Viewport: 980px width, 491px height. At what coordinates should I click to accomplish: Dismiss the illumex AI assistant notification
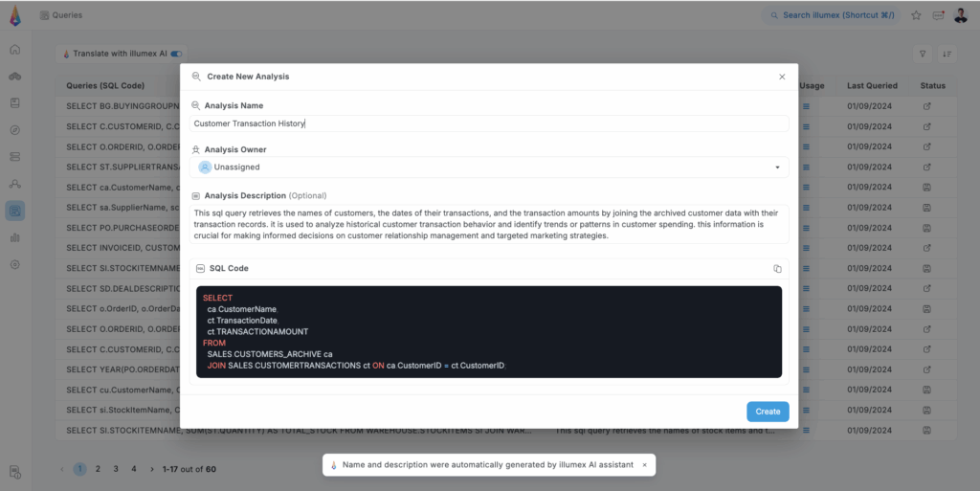(x=644, y=465)
